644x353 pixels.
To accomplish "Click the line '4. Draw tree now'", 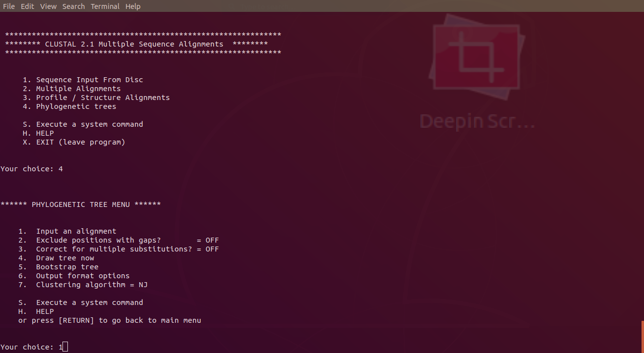I will point(56,258).
